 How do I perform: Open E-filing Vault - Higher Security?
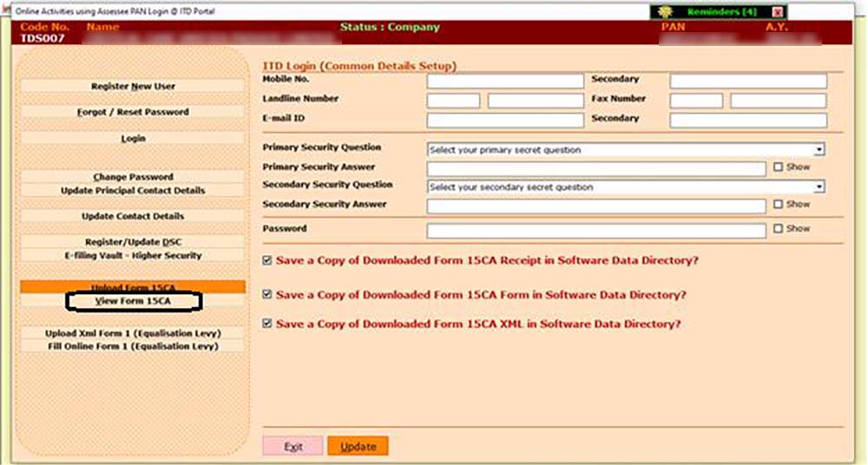click(133, 256)
